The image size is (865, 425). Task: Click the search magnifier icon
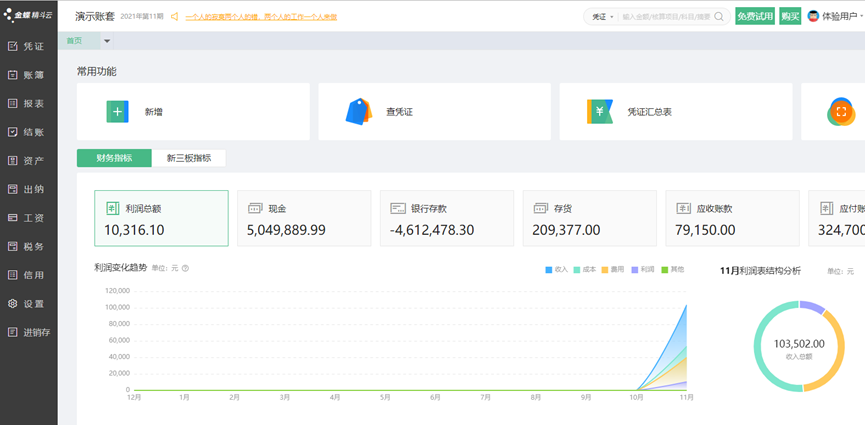719,17
